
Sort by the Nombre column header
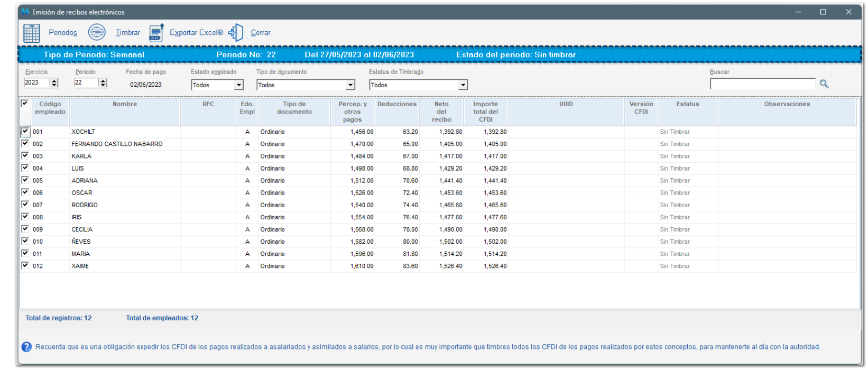pos(125,104)
